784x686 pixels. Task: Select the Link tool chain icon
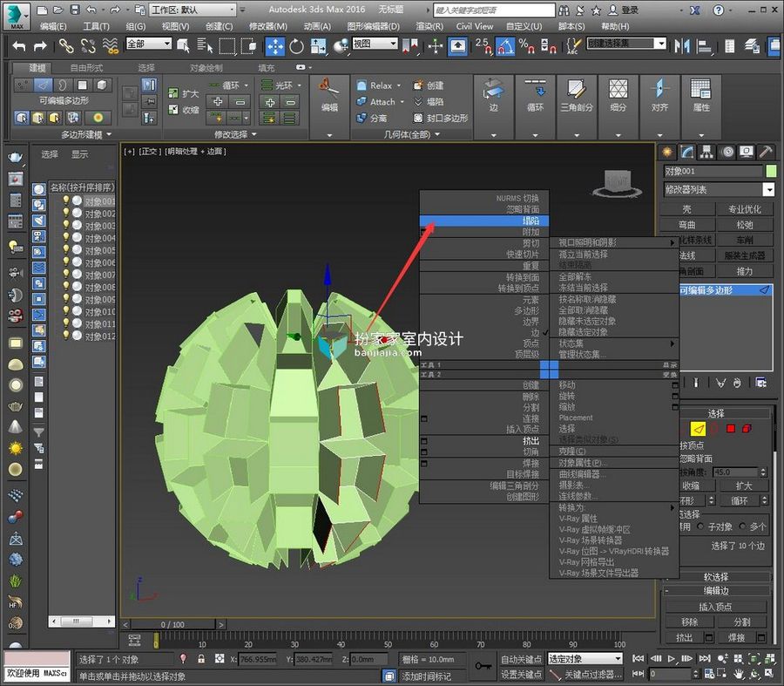[66, 46]
